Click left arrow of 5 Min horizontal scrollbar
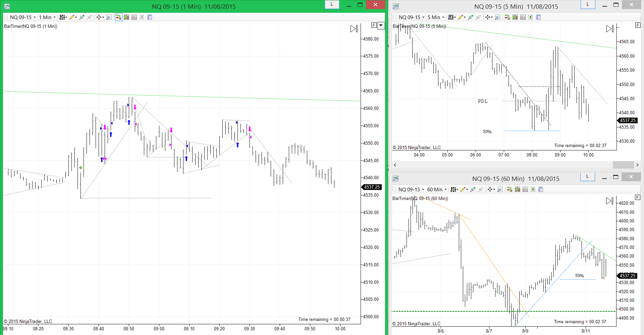Image resolution: width=644 pixels, height=335 pixels. (395, 165)
